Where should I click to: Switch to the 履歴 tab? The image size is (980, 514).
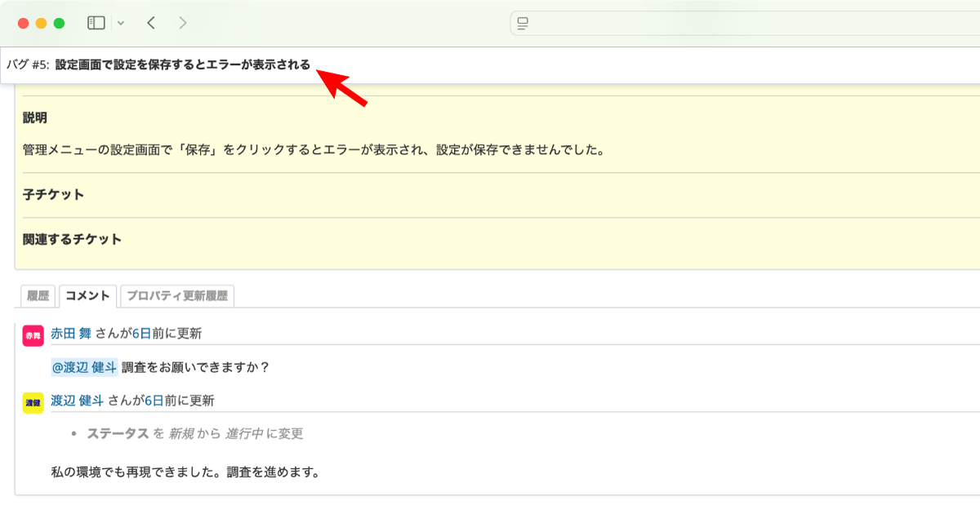point(38,295)
